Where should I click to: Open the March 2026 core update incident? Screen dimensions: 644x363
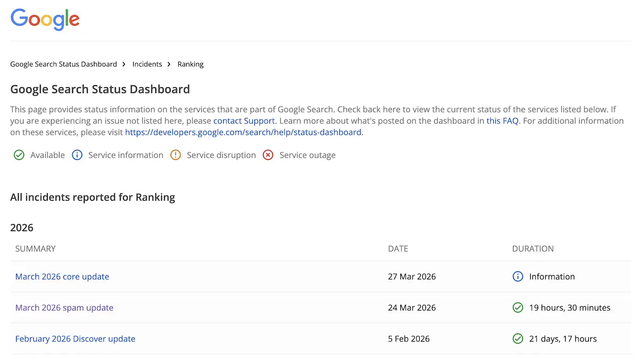[62, 276]
